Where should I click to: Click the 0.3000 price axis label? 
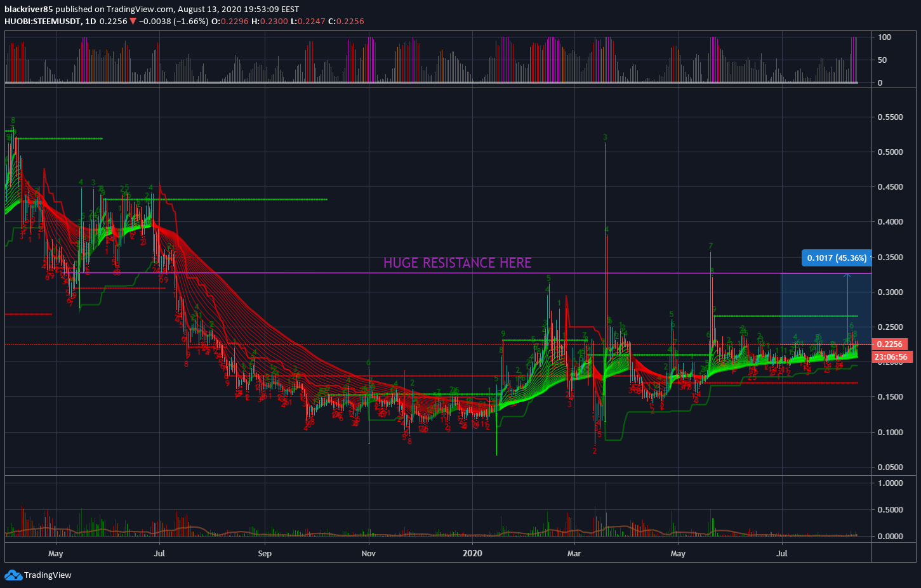tap(890, 292)
